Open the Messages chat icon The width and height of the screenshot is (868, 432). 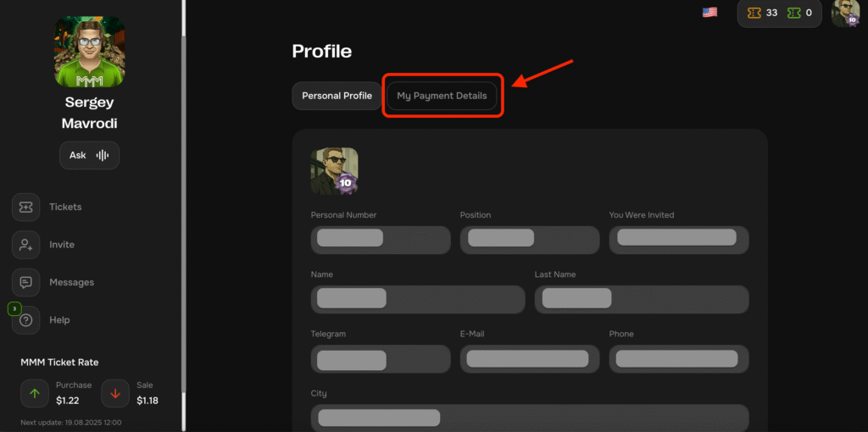click(26, 283)
